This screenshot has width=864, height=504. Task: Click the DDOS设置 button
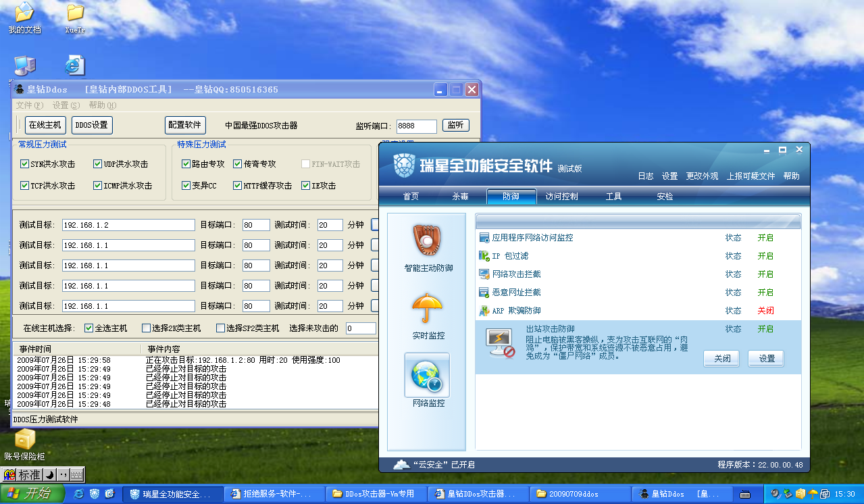coord(92,125)
